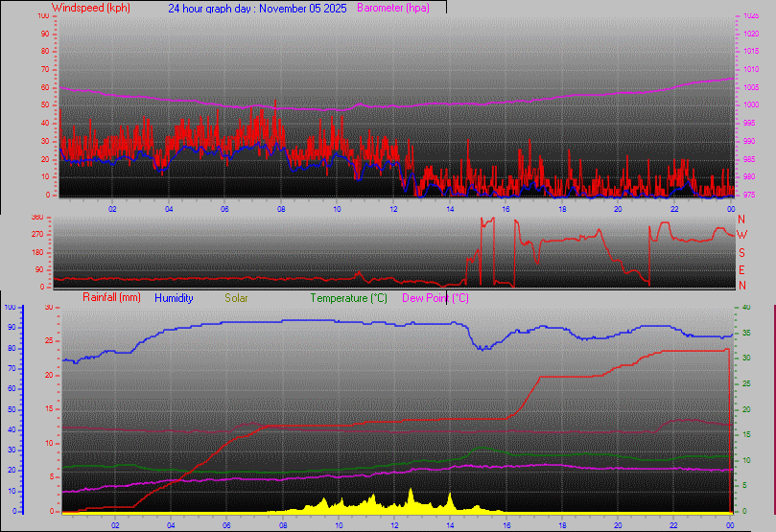Screen dimensions: 776x532
Task: Select the title "24 hour graph day : November 05 2025"
Action: 257,9
